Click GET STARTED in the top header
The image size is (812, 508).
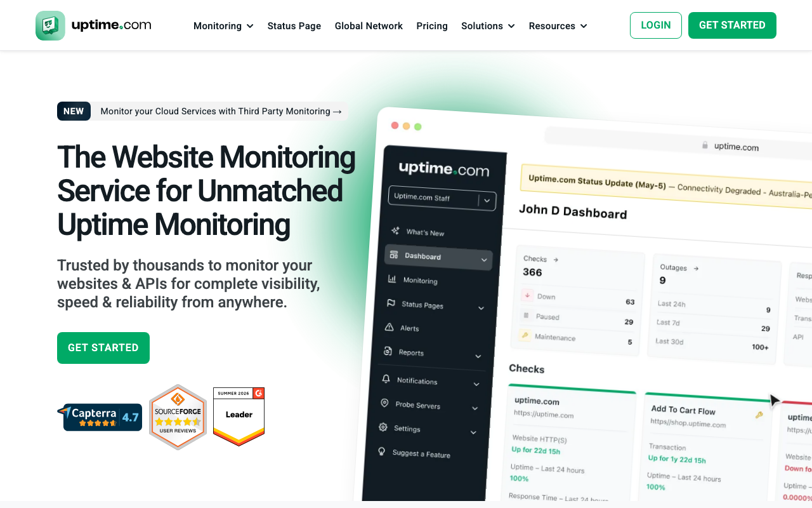[732, 25]
